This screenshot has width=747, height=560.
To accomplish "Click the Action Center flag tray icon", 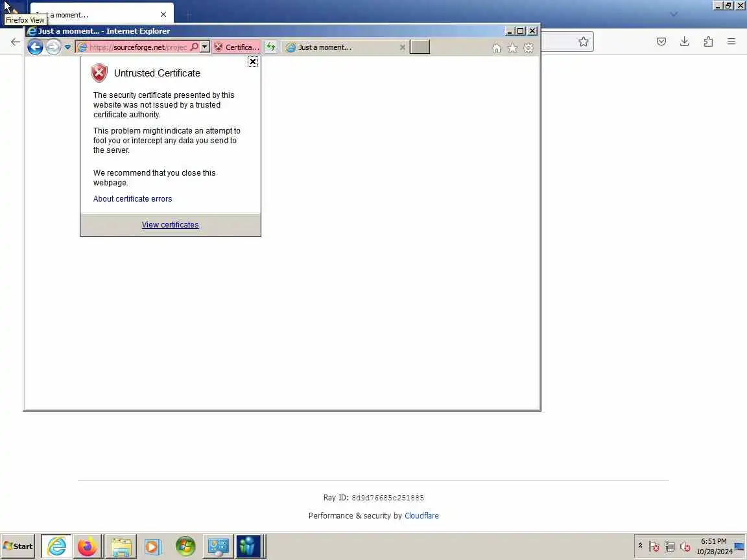I will coord(654,547).
